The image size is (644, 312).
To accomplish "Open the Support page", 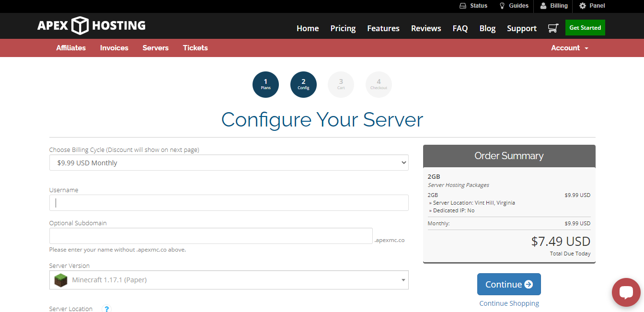I will pos(522,28).
